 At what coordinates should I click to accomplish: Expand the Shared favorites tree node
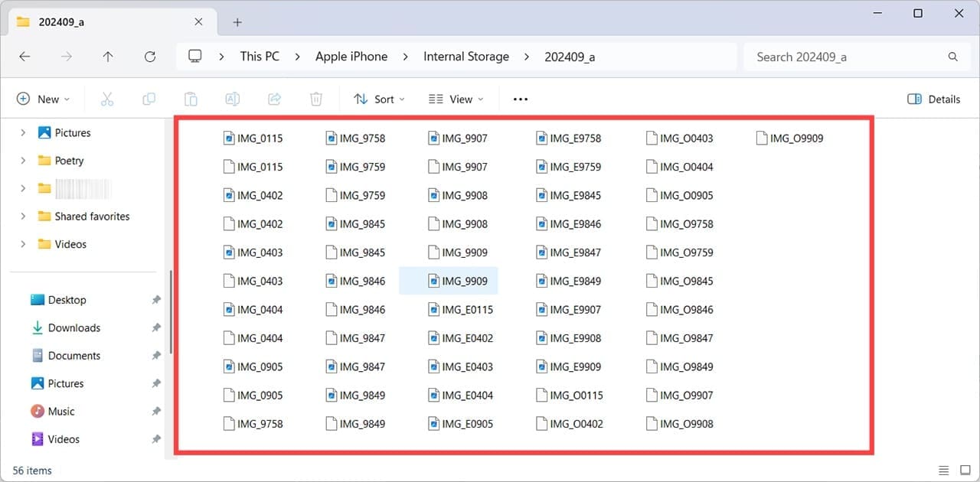(x=23, y=217)
